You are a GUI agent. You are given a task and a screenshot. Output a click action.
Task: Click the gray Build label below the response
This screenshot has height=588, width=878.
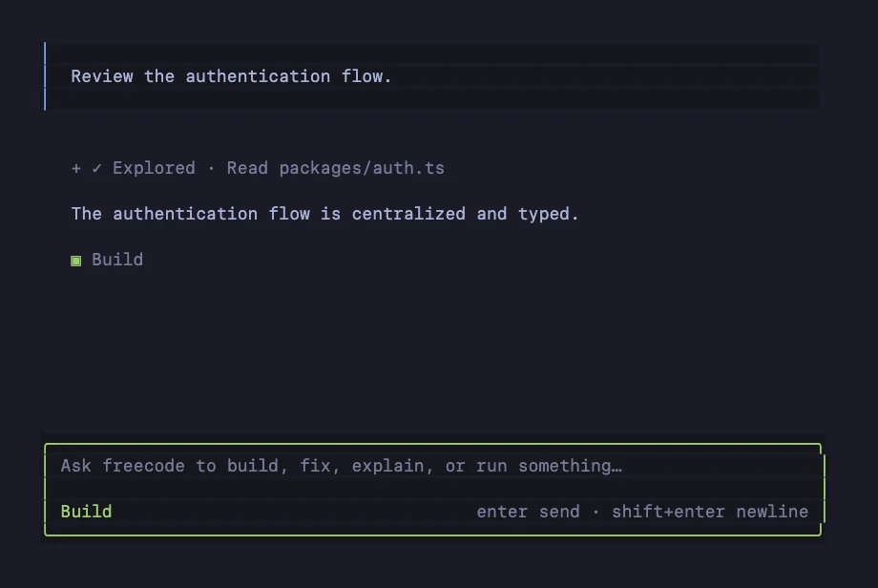117,260
